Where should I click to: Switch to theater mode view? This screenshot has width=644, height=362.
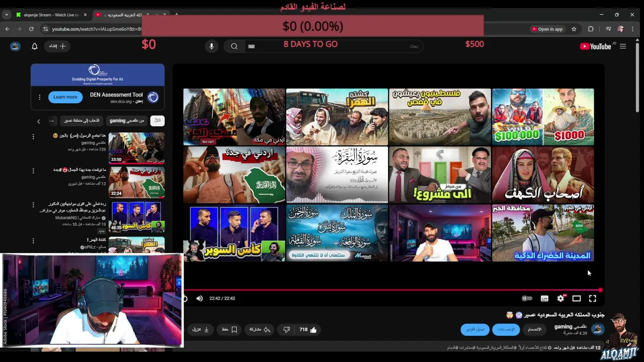click(x=577, y=298)
